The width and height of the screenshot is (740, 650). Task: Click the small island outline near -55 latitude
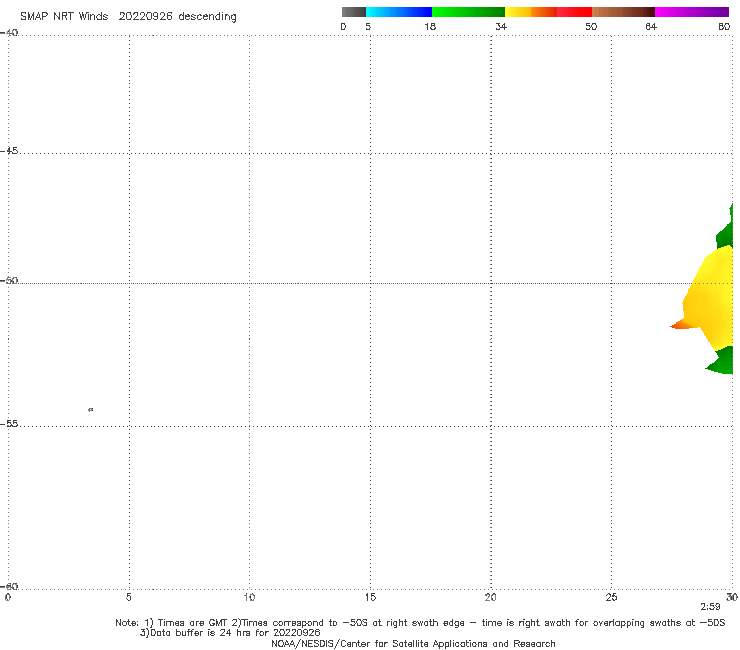tap(91, 409)
